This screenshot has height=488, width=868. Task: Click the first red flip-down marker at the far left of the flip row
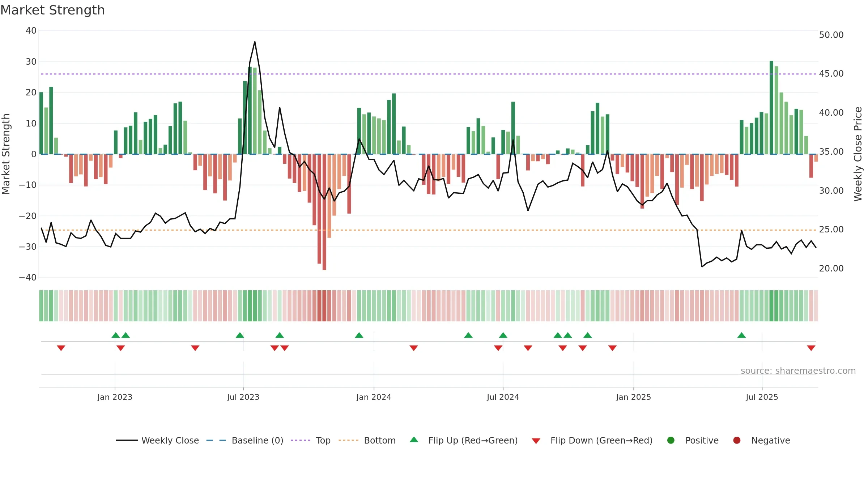point(61,348)
